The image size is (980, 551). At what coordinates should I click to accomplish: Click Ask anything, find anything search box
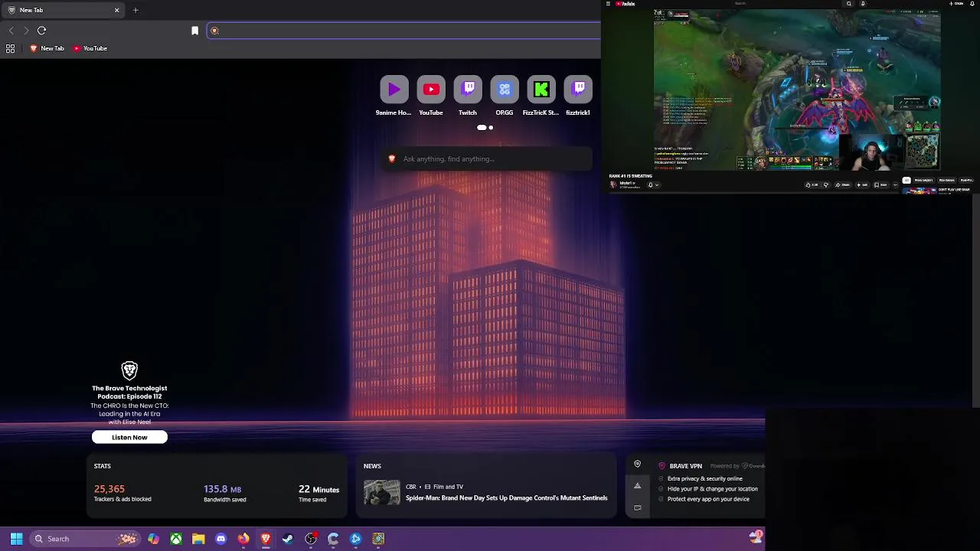tap(488, 158)
